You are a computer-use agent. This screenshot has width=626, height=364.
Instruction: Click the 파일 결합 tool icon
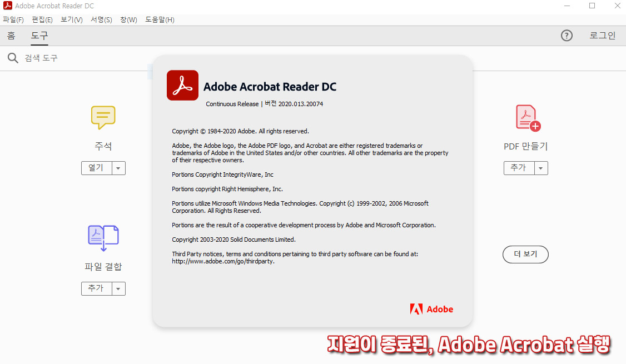click(103, 238)
